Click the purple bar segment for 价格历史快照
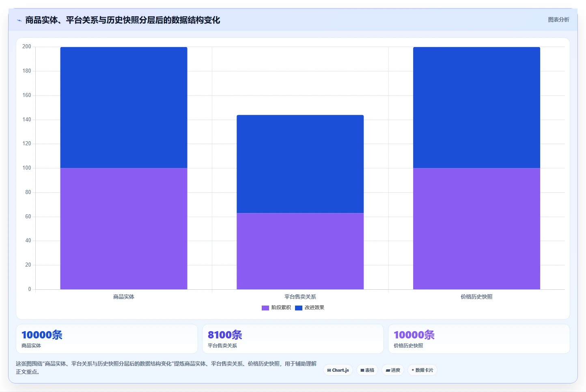The image size is (586, 392). click(x=476, y=228)
